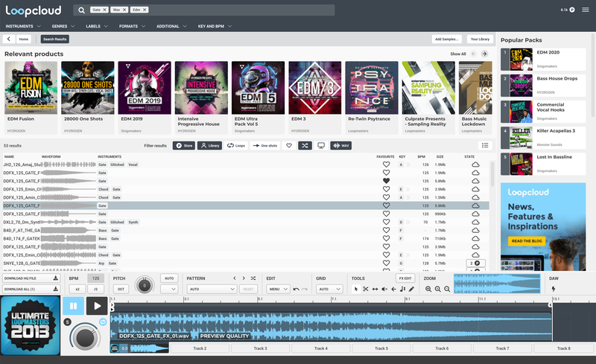Expand the Additional dropdown
Image resolution: width=596 pixels, height=364 pixels.
point(172,26)
